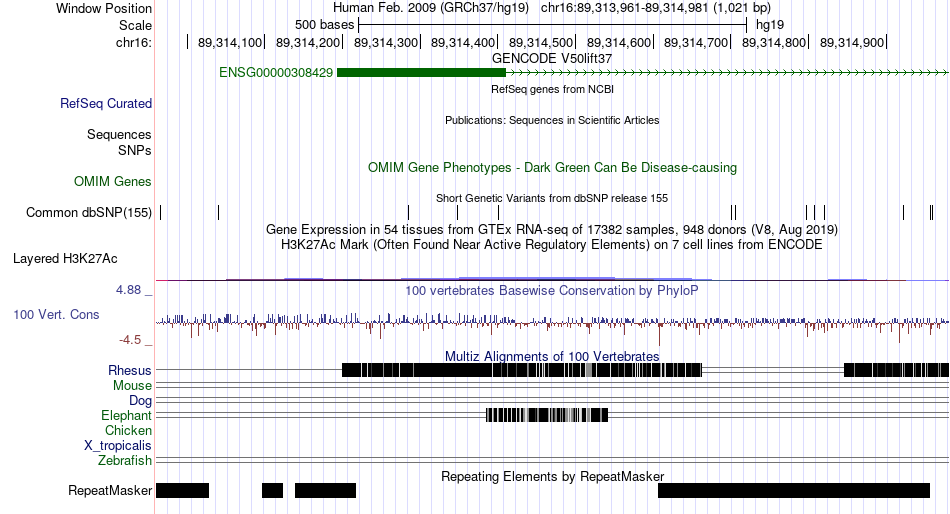Click the hg19 scale label
Viewport: 950px width, 514px height.
click(770, 25)
